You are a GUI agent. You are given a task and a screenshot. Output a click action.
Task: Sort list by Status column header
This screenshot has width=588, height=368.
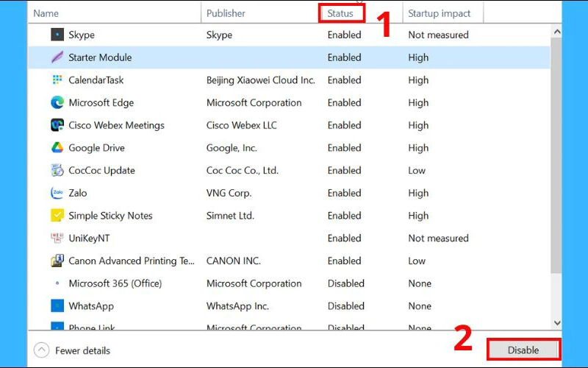coord(340,13)
